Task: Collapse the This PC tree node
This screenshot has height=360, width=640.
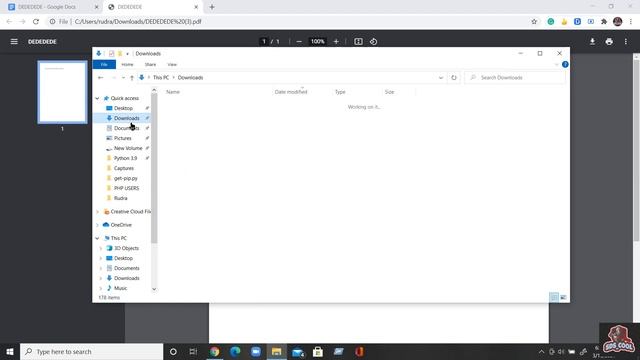Action: coord(97,238)
